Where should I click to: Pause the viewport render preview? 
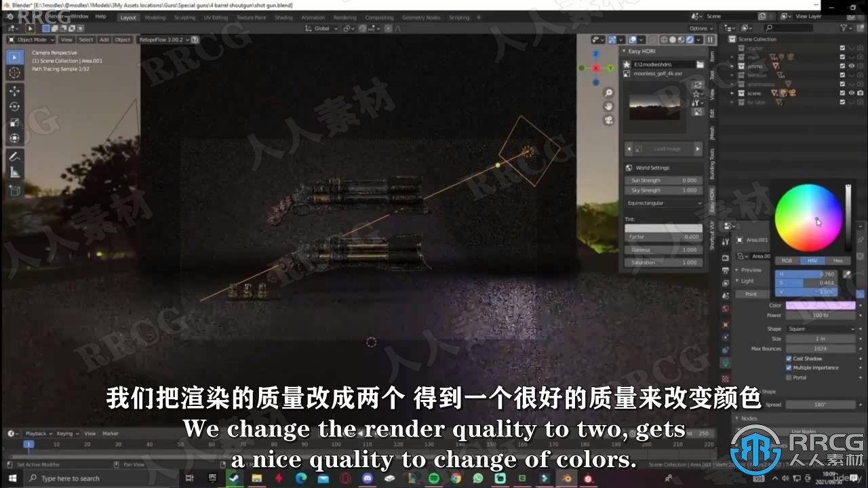(710, 40)
